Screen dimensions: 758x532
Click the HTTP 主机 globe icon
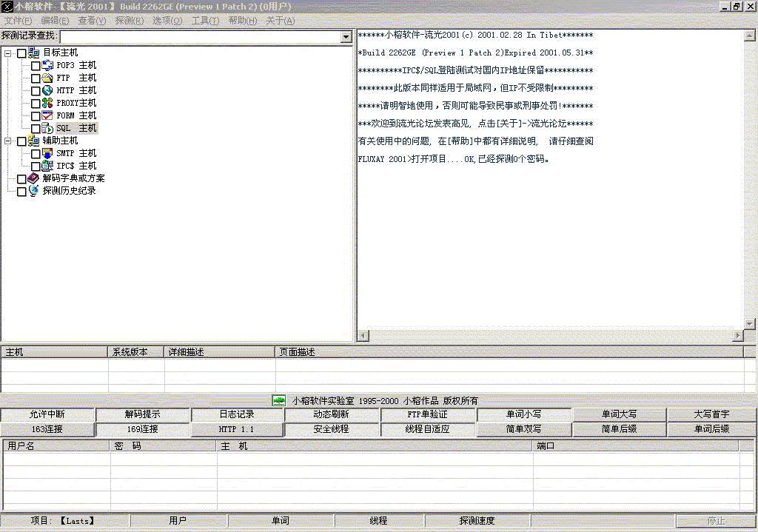pyautogui.click(x=47, y=90)
